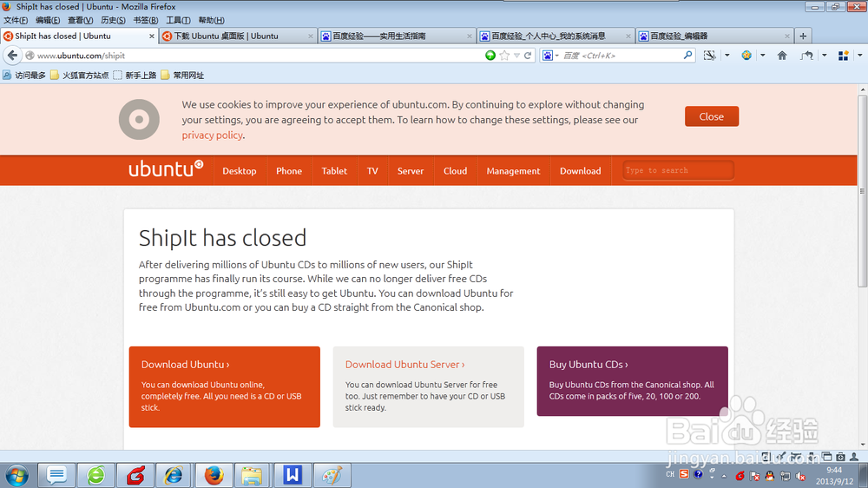The height and width of the screenshot is (488, 868).
Task: Dismiss the cookie notice with Close
Action: (x=712, y=116)
